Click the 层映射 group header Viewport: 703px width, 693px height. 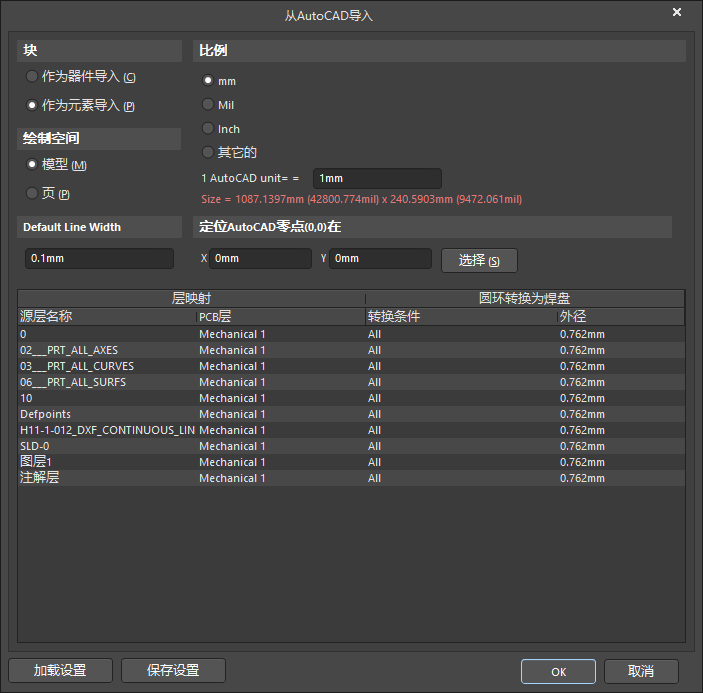pyautogui.click(x=191, y=299)
